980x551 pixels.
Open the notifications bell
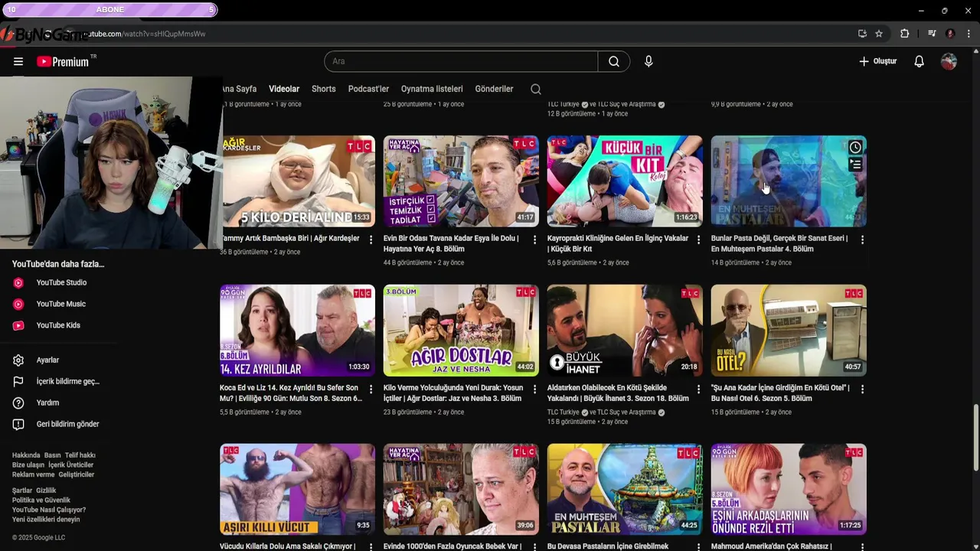[x=920, y=61]
